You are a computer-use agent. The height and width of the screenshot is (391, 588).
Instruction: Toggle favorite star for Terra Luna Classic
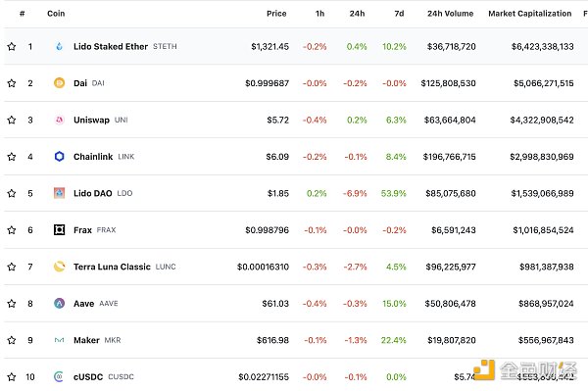(12, 267)
